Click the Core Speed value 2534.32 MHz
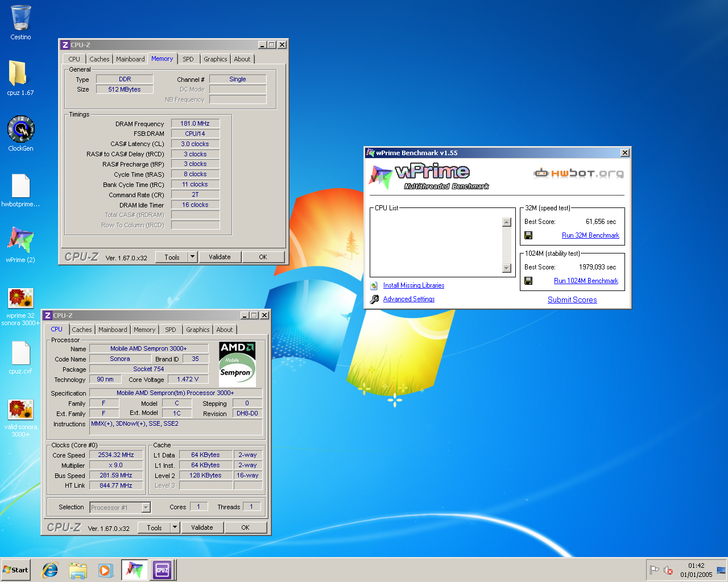Image resolution: width=728 pixels, height=582 pixels. click(116, 455)
